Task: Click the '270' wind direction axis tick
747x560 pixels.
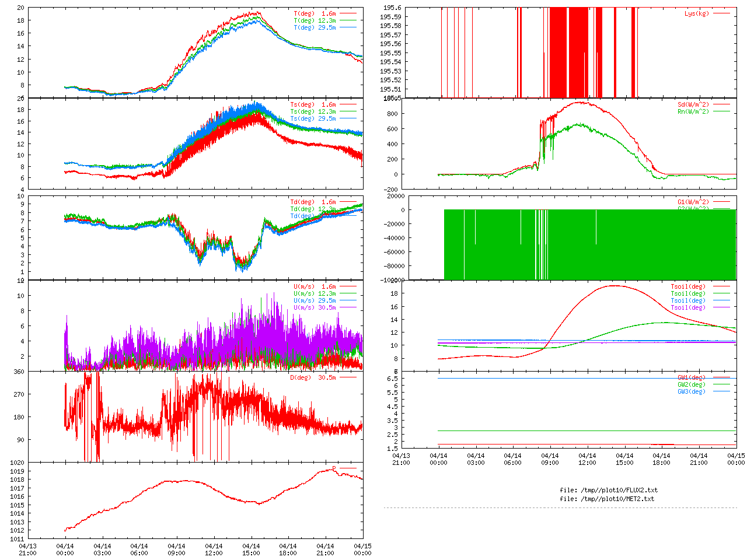Action: coord(19,394)
